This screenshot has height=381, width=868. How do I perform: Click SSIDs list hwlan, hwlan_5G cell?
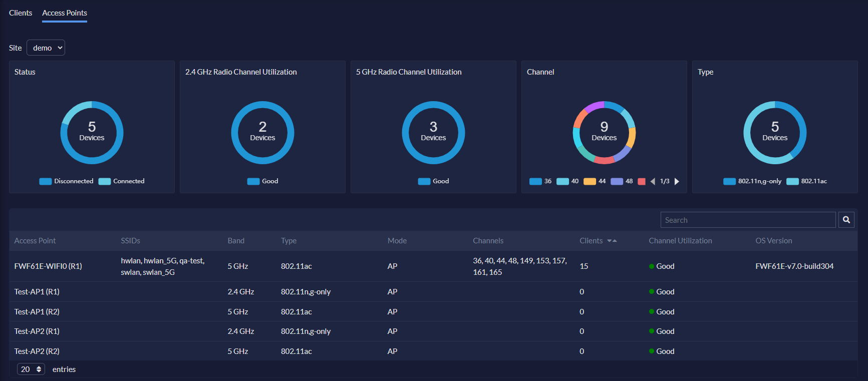coord(163,266)
